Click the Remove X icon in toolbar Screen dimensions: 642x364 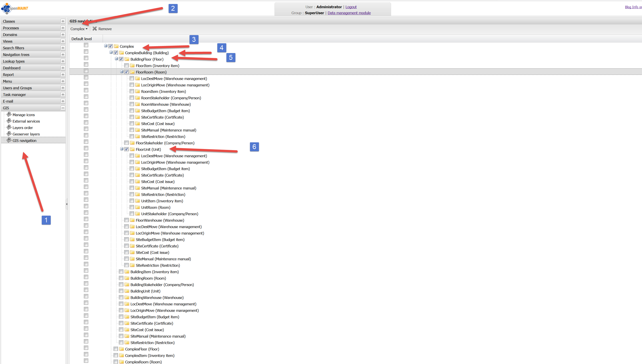(94, 29)
